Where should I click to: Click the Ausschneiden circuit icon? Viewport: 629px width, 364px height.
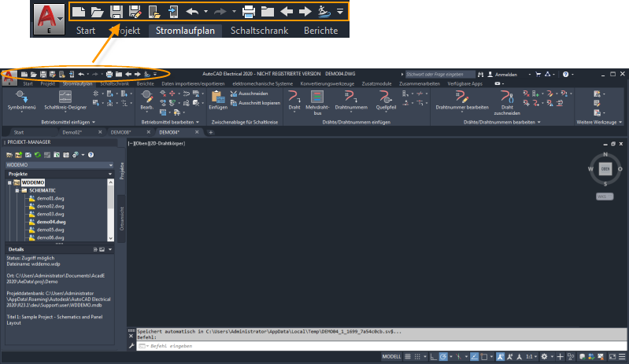coord(234,94)
